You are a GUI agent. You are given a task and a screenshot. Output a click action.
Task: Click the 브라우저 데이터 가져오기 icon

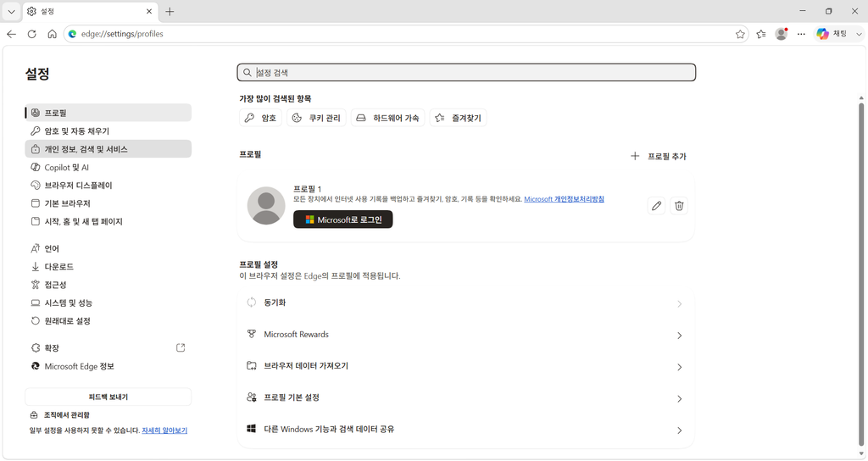(251, 365)
